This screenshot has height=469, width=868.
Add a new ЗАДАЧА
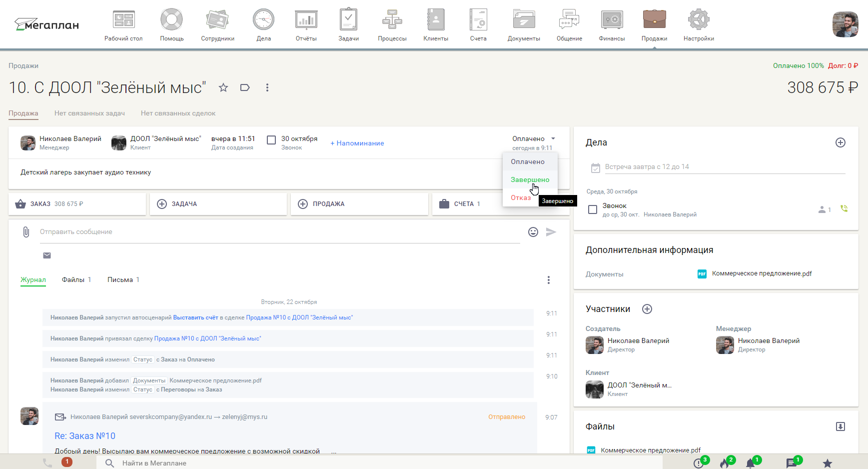tap(218, 204)
